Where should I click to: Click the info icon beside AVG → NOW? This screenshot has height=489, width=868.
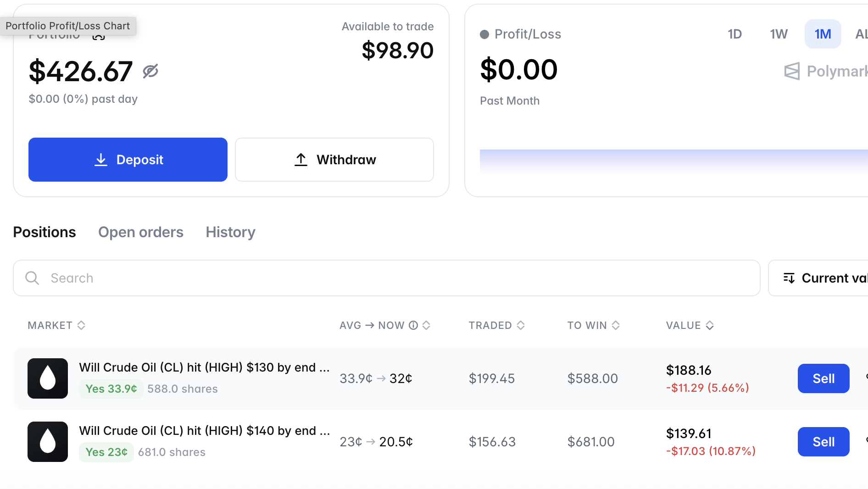(413, 325)
